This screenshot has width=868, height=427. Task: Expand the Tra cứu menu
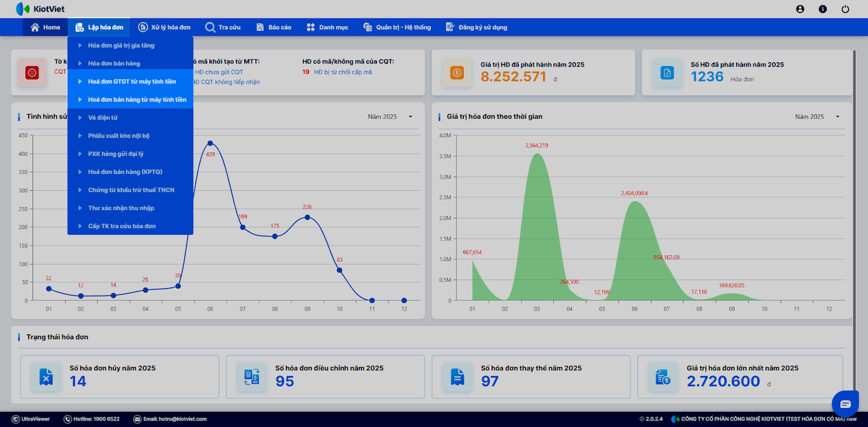click(223, 27)
